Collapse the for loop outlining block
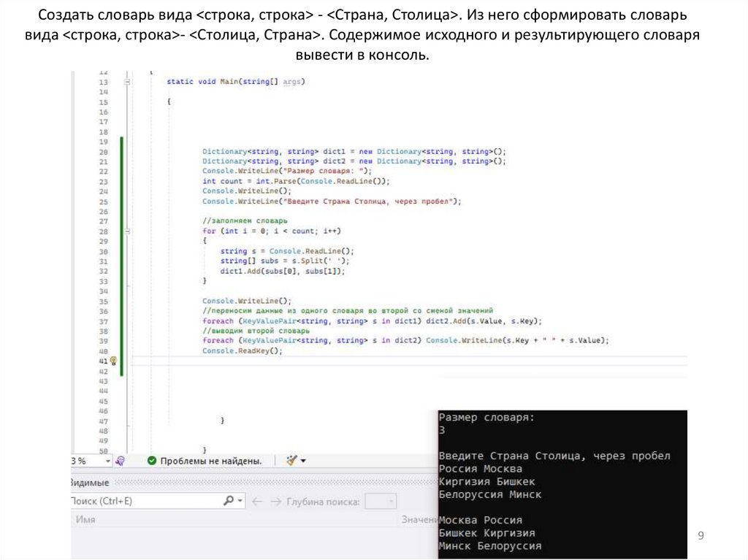The height and width of the screenshot is (560, 748). [x=126, y=231]
